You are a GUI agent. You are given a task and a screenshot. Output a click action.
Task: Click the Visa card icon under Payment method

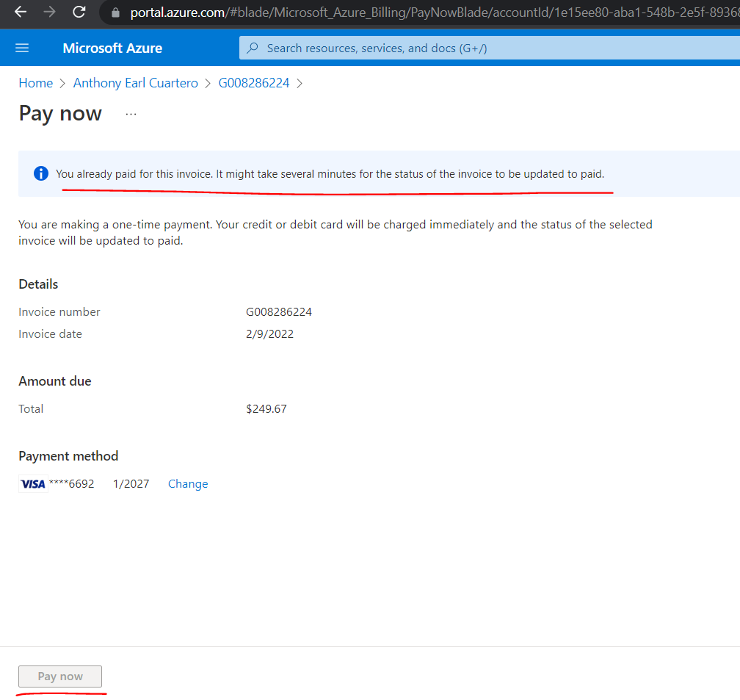click(32, 483)
